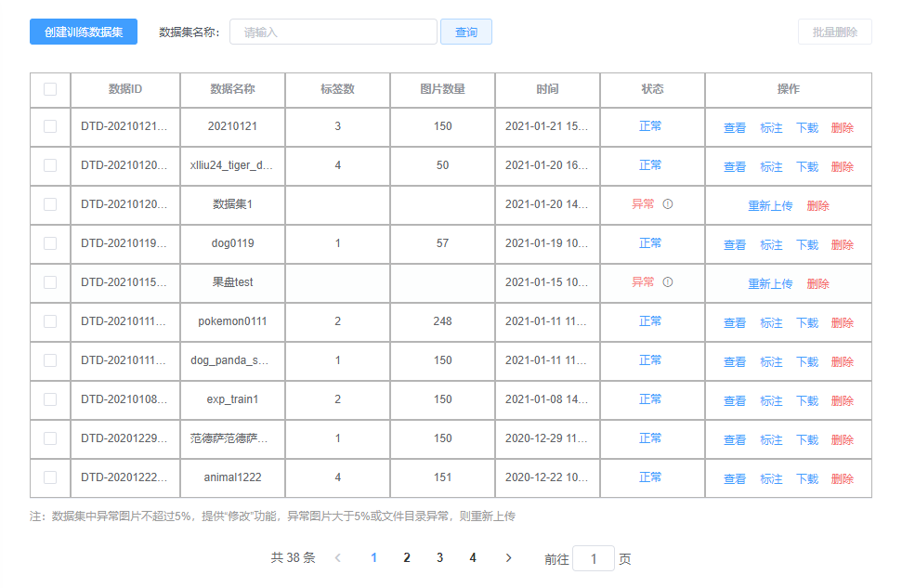Select checkbox for animal1222 row
The height and width of the screenshot is (588, 902).
[x=50, y=477]
